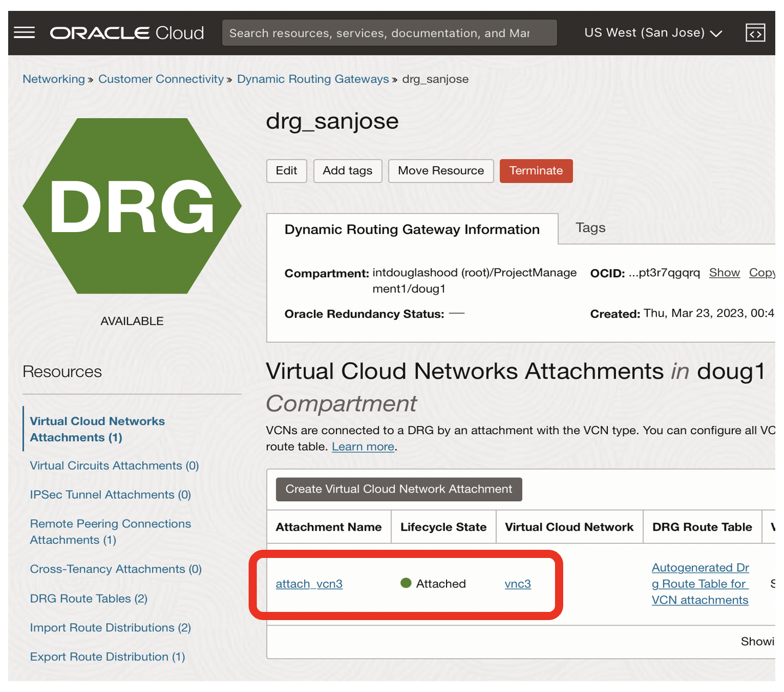Show the full OCID
This screenshot has height=692, width=784.
pyautogui.click(x=725, y=272)
